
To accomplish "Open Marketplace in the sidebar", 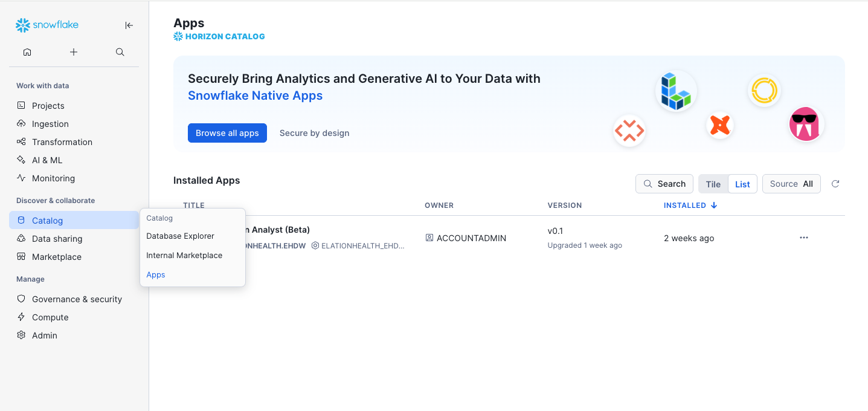I will pyautogui.click(x=74, y=256).
